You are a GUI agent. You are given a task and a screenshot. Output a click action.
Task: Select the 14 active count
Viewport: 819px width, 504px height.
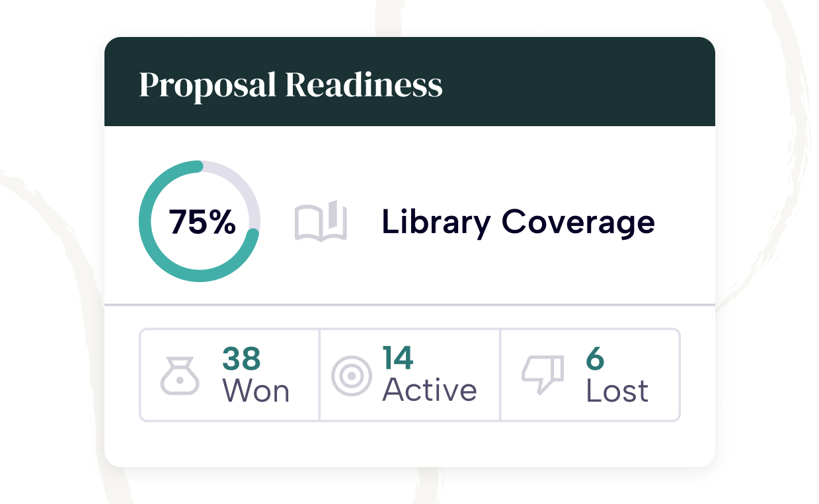pos(398,358)
